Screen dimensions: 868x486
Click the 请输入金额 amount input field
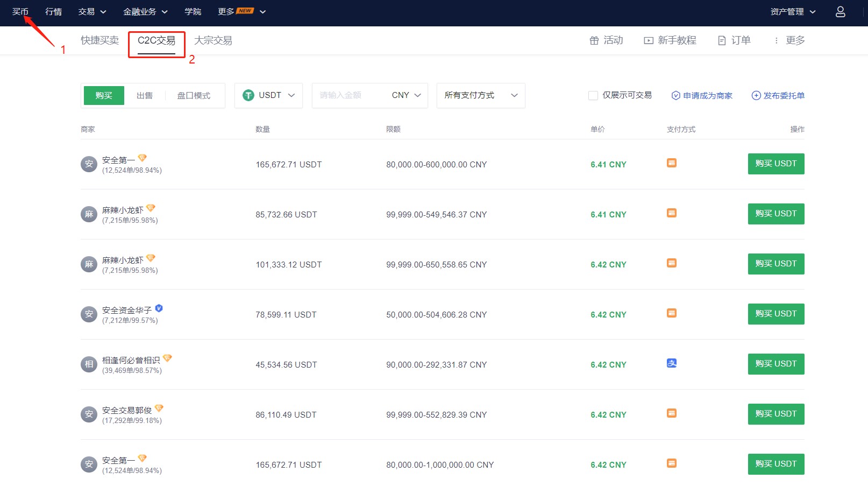point(350,95)
